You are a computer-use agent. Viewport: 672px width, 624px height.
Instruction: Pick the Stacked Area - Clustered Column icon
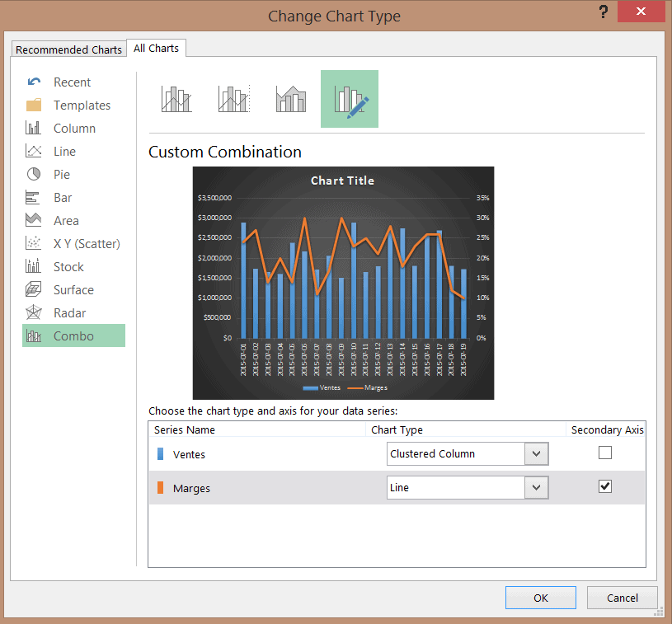tap(291, 99)
